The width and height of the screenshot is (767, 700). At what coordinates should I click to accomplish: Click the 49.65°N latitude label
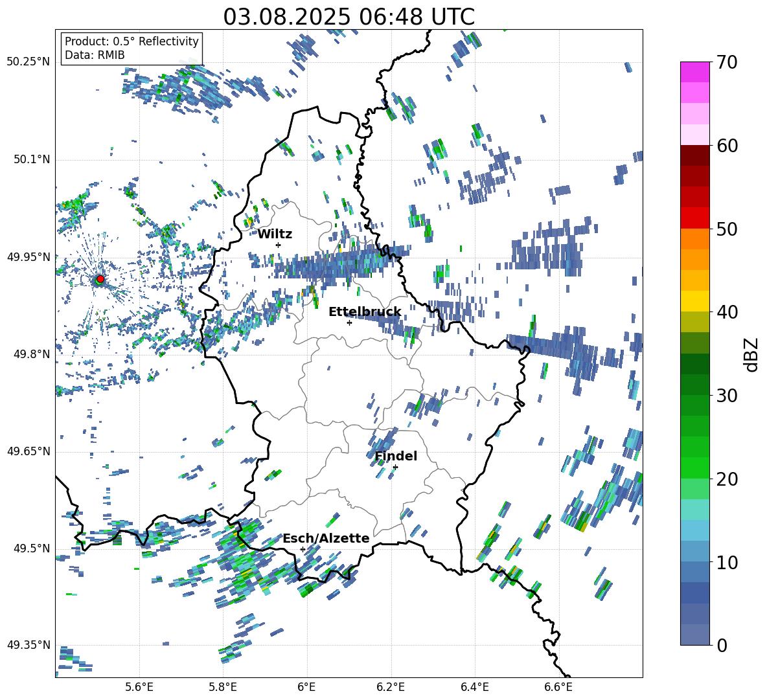(29, 451)
